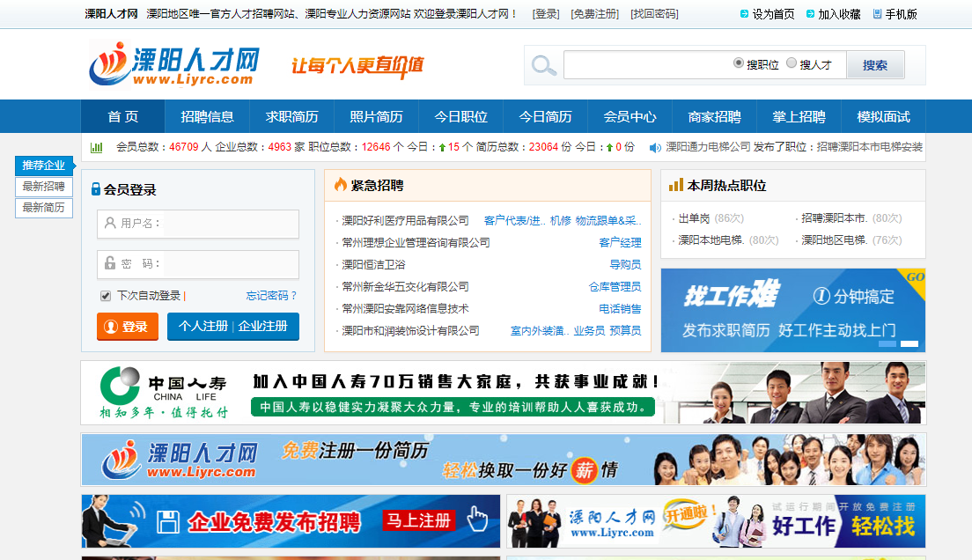The height and width of the screenshot is (560, 972).
Task: Open the 会员中心 navigation tab
Action: tap(630, 116)
